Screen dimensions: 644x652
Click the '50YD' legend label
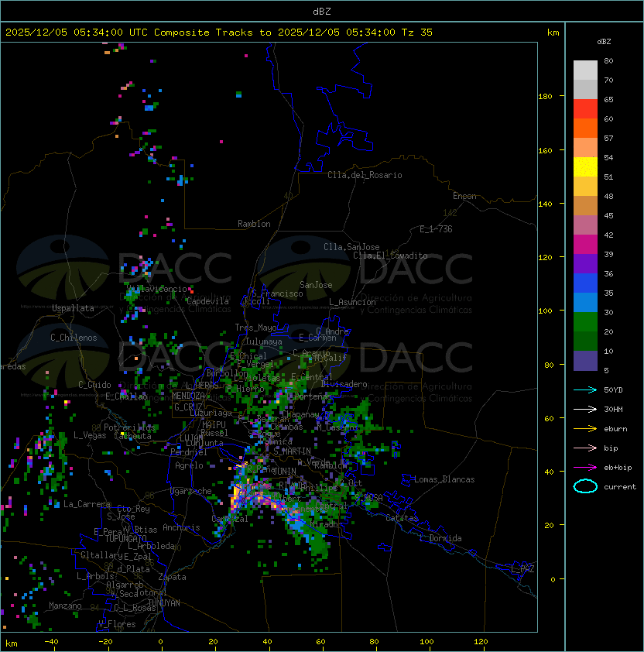click(x=613, y=390)
